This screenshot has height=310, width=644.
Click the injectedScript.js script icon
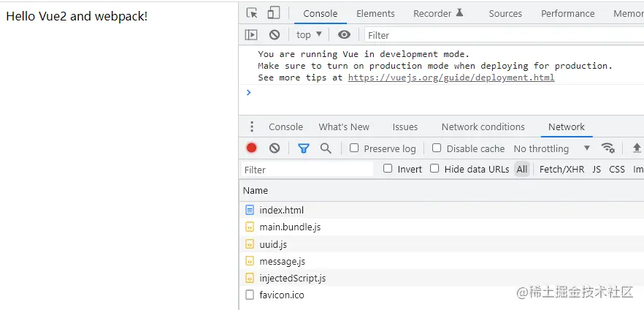(x=250, y=279)
